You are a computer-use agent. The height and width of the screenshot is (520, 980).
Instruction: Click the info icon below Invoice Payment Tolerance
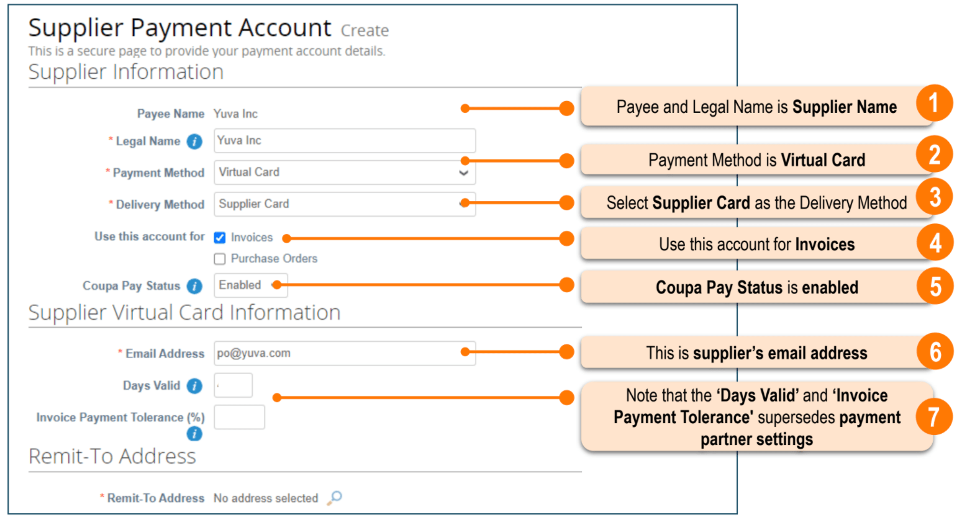tap(194, 434)
